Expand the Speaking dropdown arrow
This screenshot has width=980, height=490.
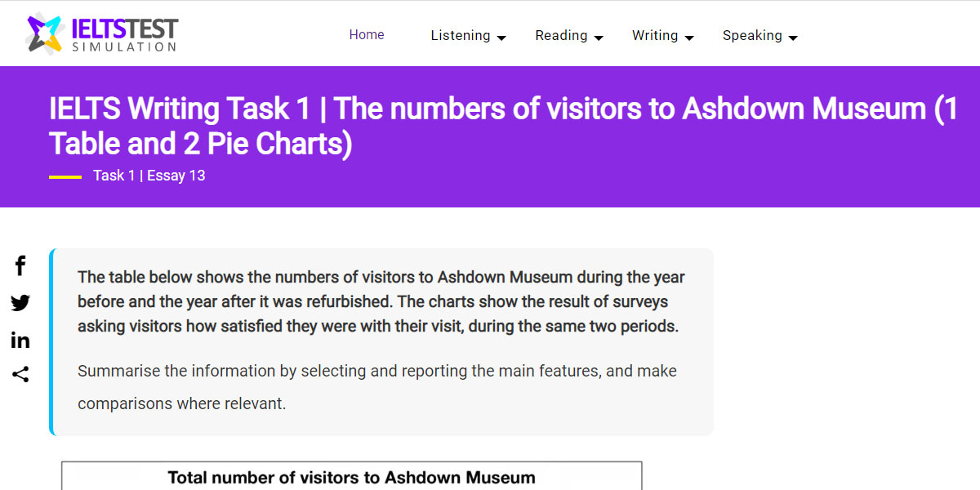click(792, 37)
